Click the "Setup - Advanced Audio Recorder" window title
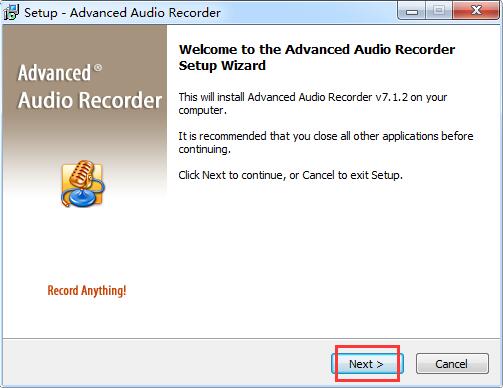 point(123,13)
